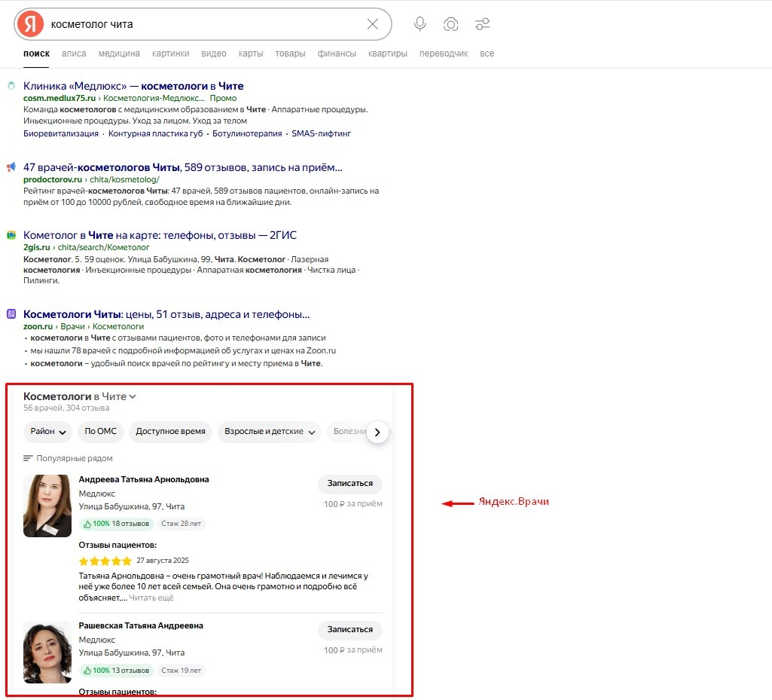Screen dimensions: 772x700
Task: Open 2gis.ru domain link
Action: click(x=37, y=247)
